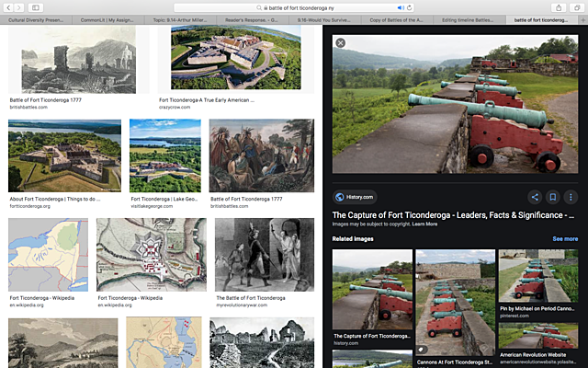Open the three-dot more options menu

tap(571, 197)
